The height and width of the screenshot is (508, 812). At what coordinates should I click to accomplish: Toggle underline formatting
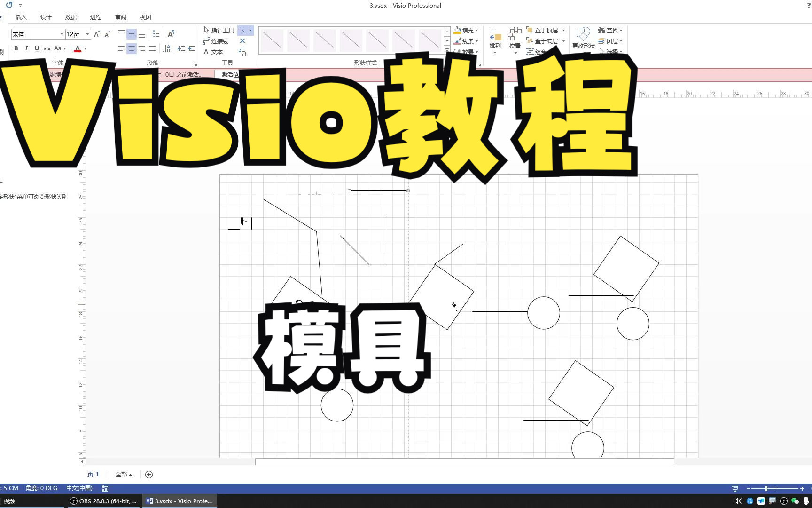click(37, 48)
